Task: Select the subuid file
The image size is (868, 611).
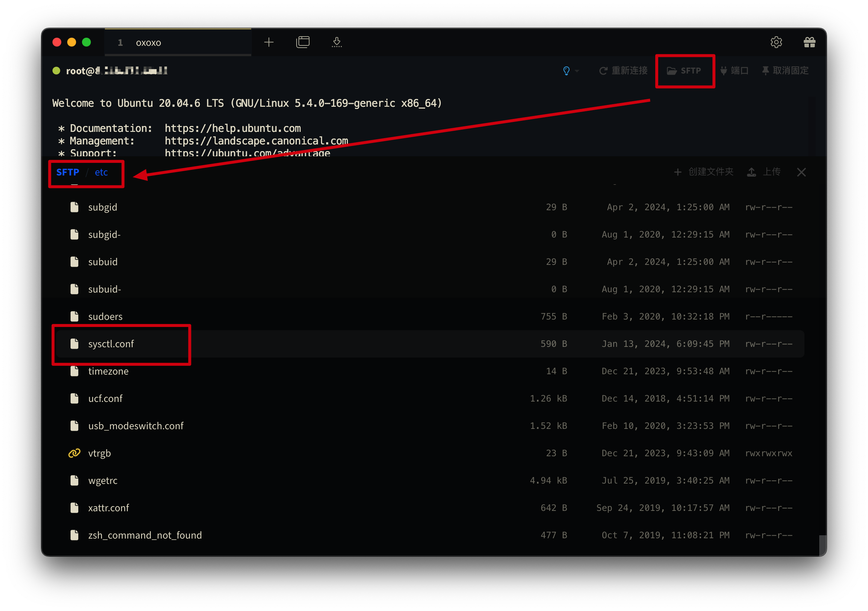Action: click(x=430, y=262)
